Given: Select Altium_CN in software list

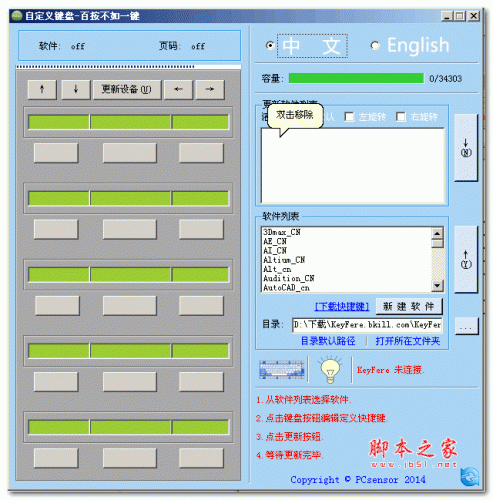Looking at the screenshot, I should (284, 260).
